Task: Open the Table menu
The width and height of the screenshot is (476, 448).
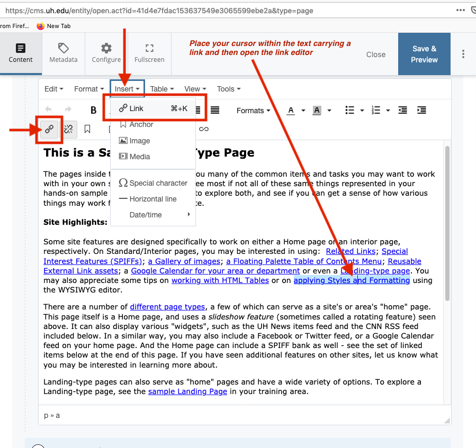Action: pyautogui.click(x=162, y=89)
